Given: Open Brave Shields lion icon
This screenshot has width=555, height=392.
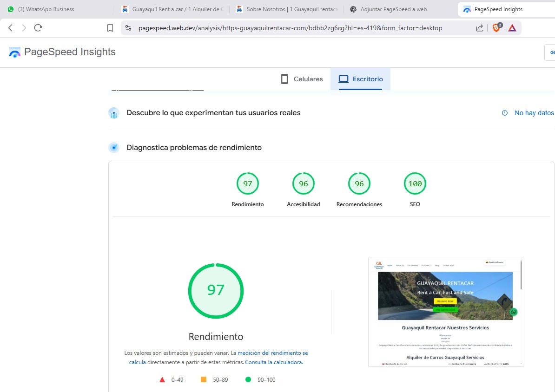Looking at the screenshot, I should [x=496, y=27].
